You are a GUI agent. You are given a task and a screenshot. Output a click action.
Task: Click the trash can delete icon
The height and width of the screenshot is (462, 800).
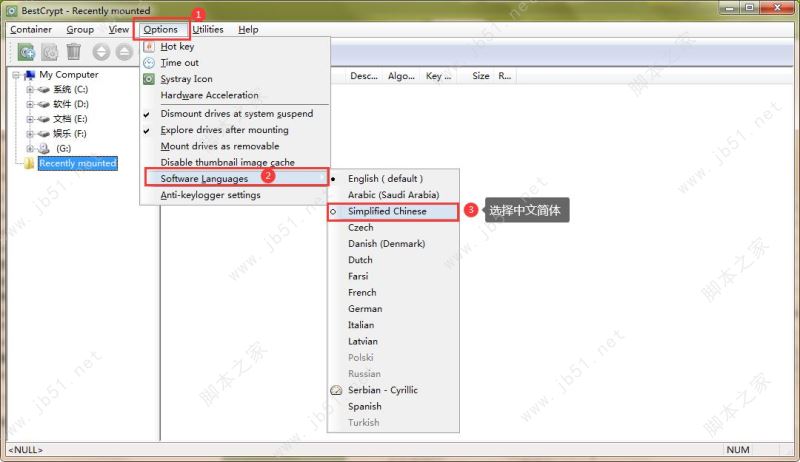(x=74, y=52)
